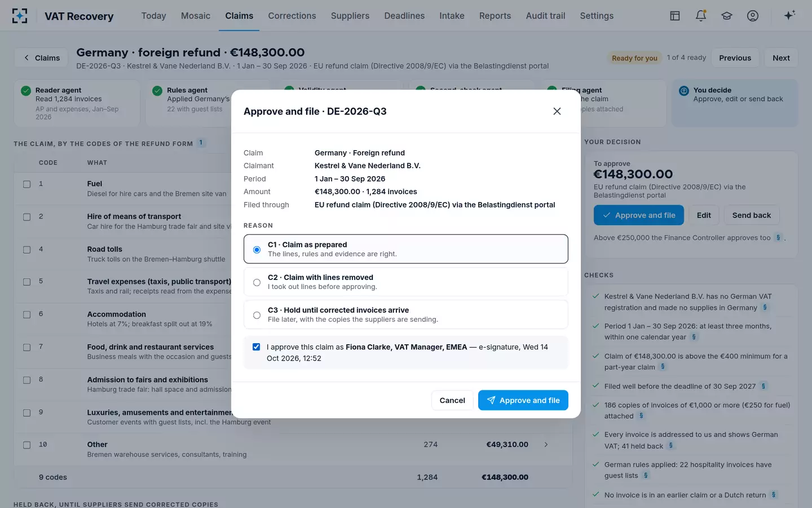Open the § reference for no German VAT registration
Screen dimensions: 812x508
coord(765,308)
